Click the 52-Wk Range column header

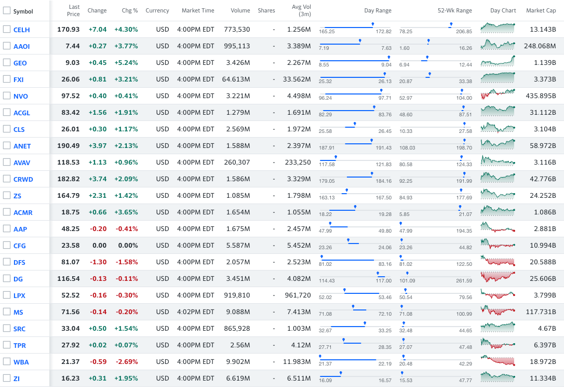(x=454, y=10)
